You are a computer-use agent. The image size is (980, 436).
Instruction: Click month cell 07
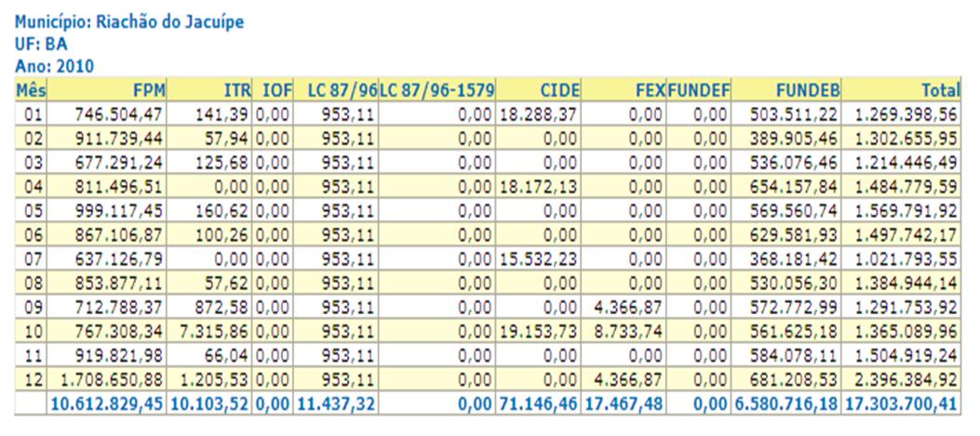[33, 259]
